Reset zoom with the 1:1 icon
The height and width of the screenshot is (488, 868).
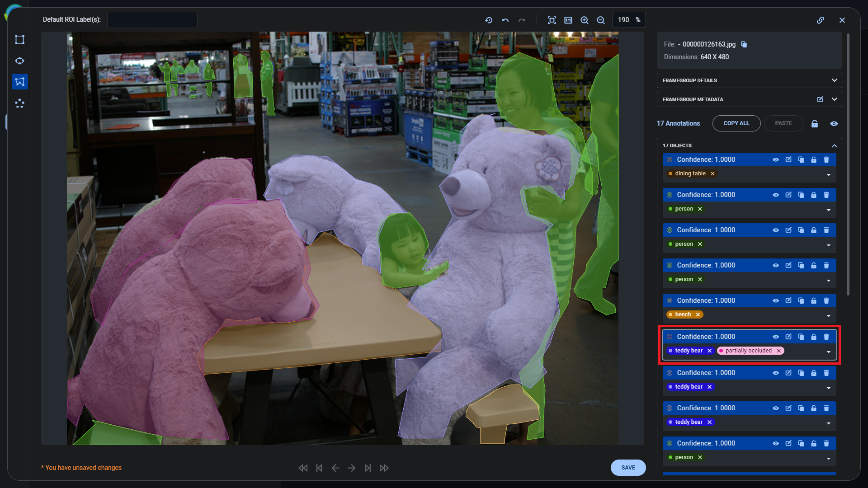[x=568, y=20]
